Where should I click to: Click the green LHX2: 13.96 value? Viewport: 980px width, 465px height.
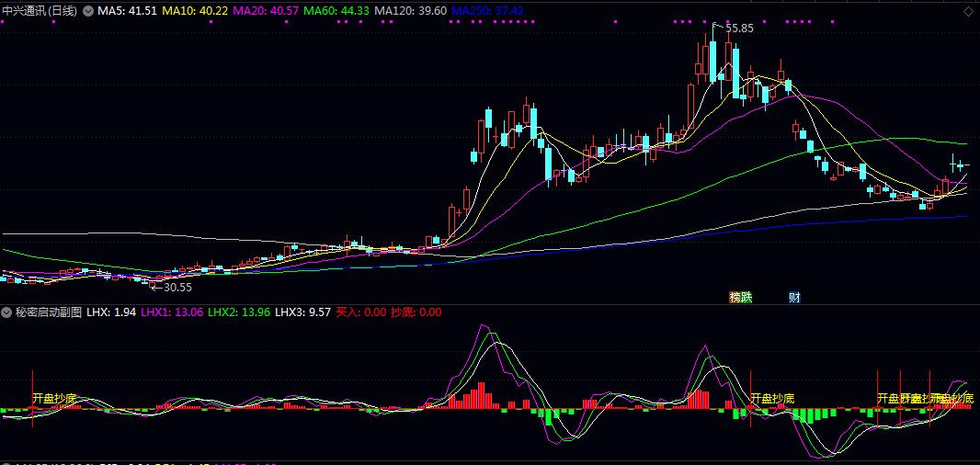pyautogui.click(x=239, y=312)
